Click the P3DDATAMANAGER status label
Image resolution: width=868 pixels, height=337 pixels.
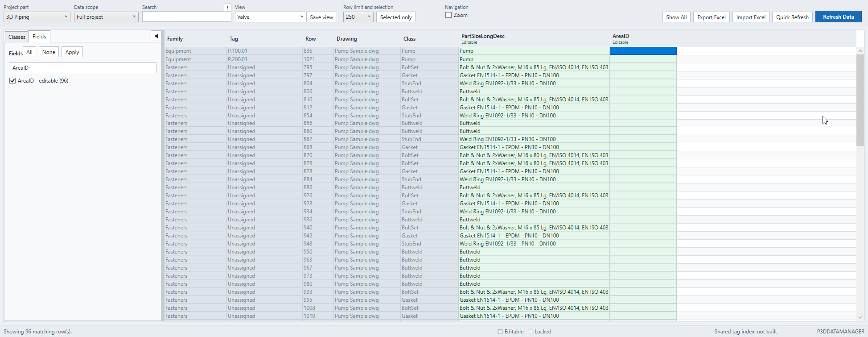click(840, 332)
